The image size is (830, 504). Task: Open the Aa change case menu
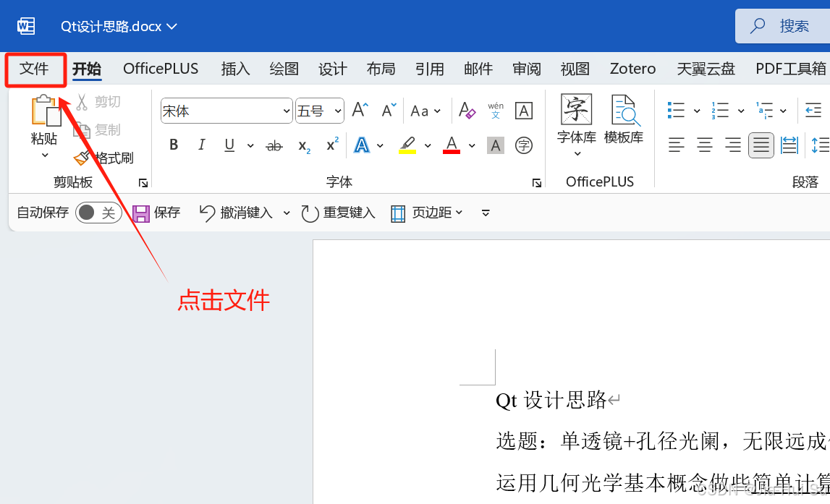pyautogui.click(x=425, y=111)
